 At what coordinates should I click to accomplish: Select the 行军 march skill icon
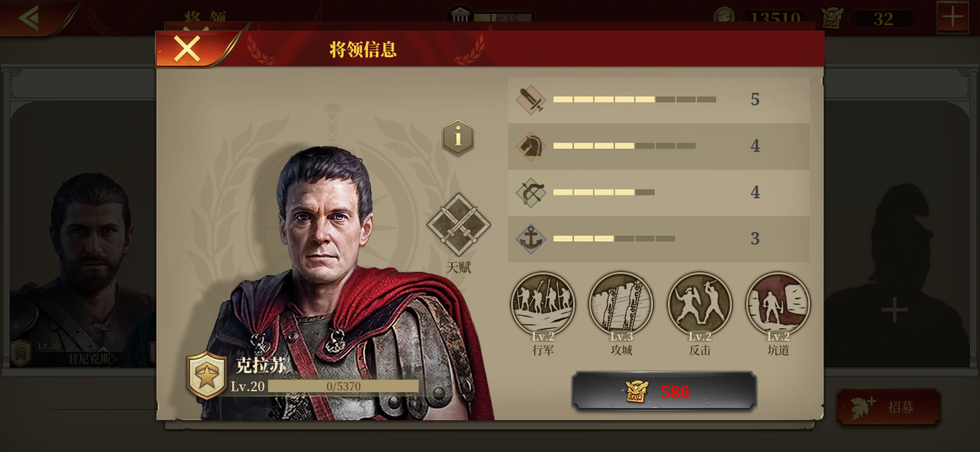(x=543, y=304)
